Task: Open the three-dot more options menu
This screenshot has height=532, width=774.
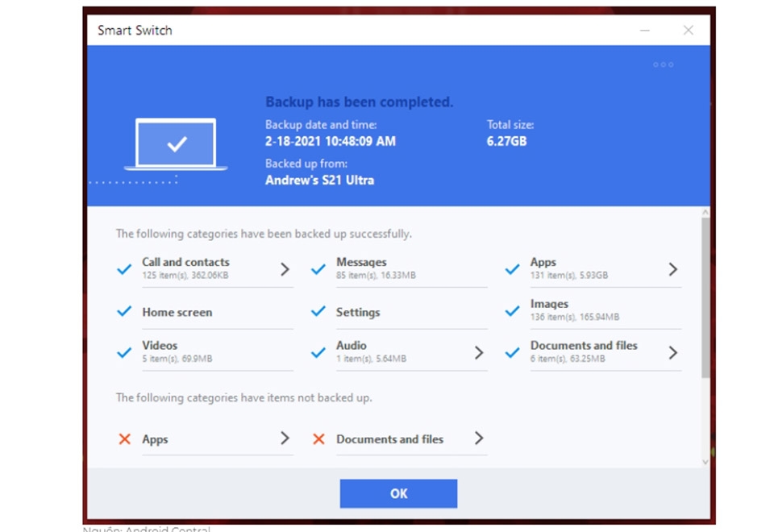Action: point(663,64)
